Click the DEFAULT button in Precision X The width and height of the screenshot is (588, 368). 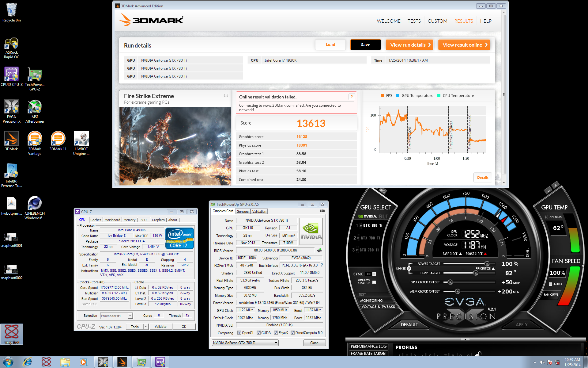point(409,324)
